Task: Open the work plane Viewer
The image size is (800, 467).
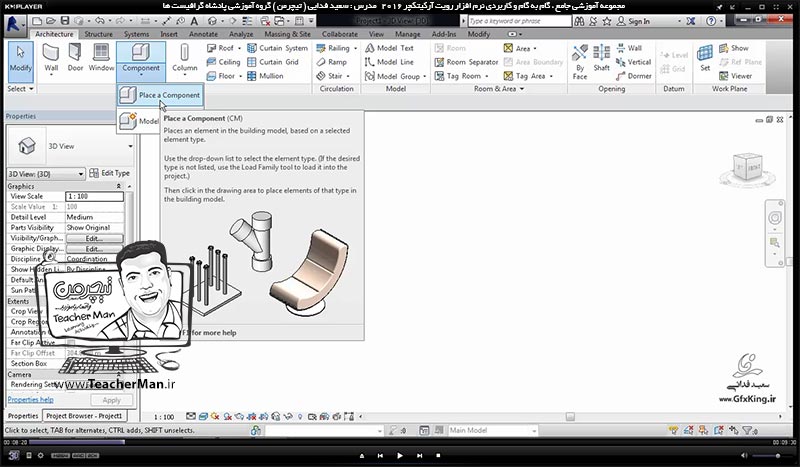Action: (735, 76)
